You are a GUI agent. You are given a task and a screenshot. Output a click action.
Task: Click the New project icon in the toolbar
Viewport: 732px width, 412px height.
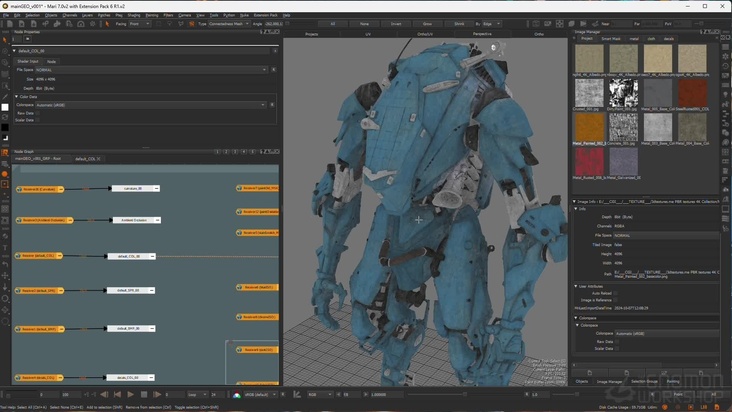(x=9, y=24)
